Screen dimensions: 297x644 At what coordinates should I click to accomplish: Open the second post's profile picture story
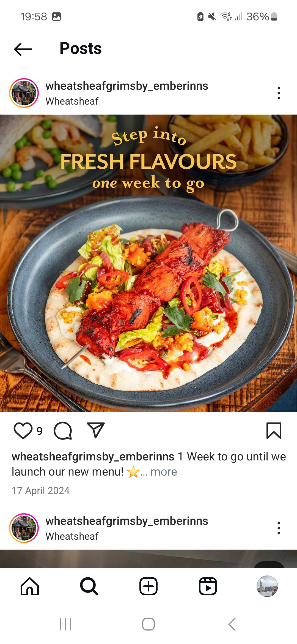(24, 528)
